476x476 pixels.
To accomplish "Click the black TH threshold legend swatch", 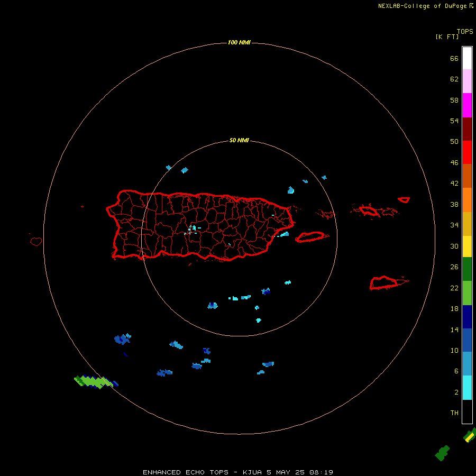I will (x=467, y=411).
